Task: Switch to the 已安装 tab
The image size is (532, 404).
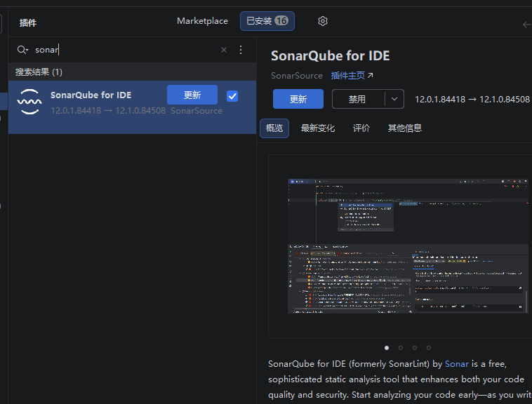Action: [x=267, y=21]
